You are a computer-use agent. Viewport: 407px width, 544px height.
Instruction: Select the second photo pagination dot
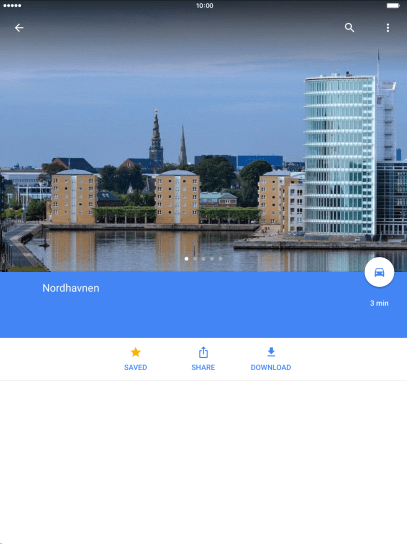coord(195,259)
